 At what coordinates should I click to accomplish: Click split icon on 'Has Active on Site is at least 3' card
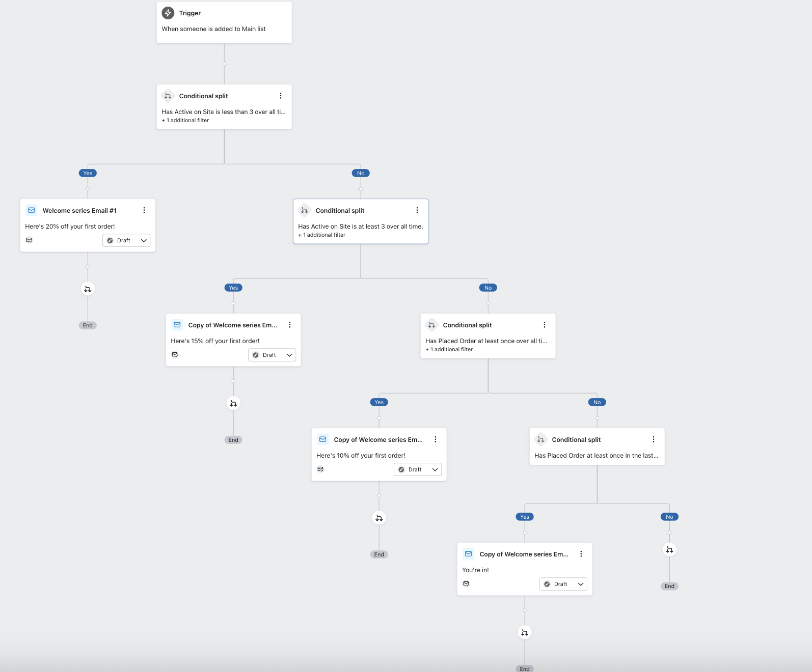click(x=304, y=210)
